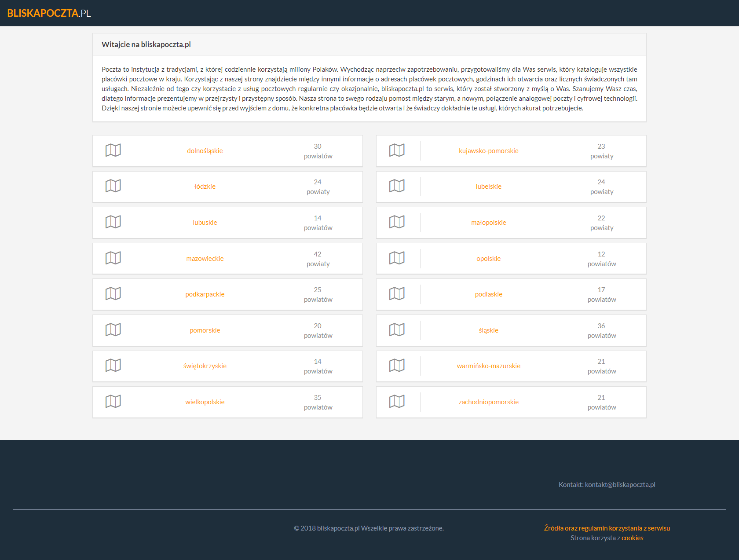This screenshot has height=560, width=739.
Task: Click the cookies link in the footer
Action: click(632, 538)
